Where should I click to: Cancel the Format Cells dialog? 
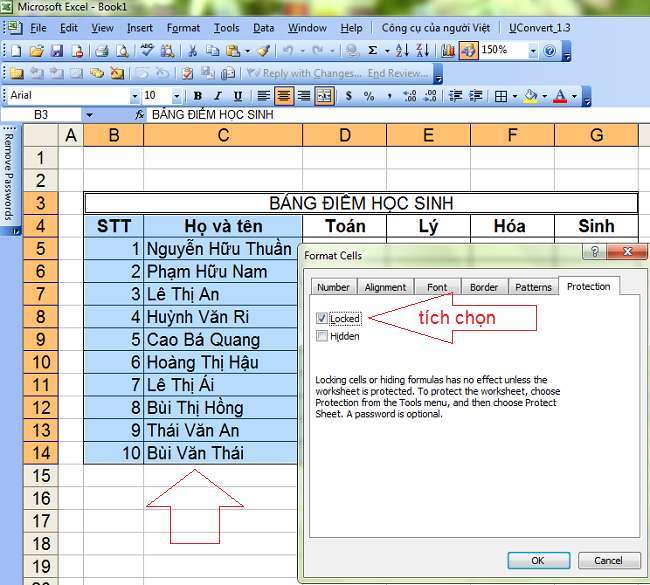pos(608,561)
